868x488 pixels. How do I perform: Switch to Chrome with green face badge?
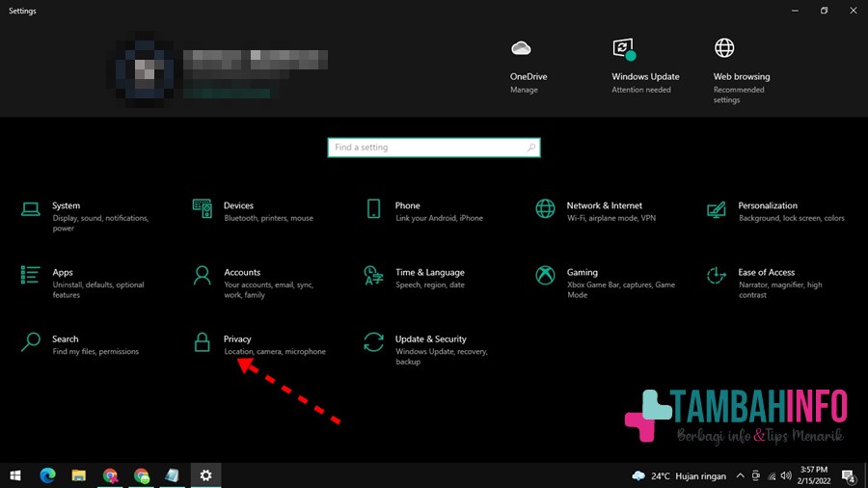click(x=142, y=475)
